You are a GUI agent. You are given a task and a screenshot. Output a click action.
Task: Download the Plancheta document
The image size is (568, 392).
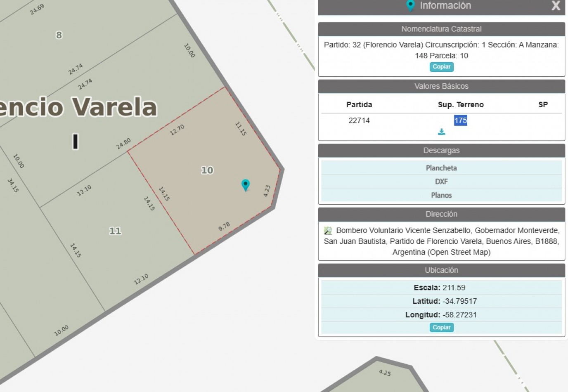[441, 168]
